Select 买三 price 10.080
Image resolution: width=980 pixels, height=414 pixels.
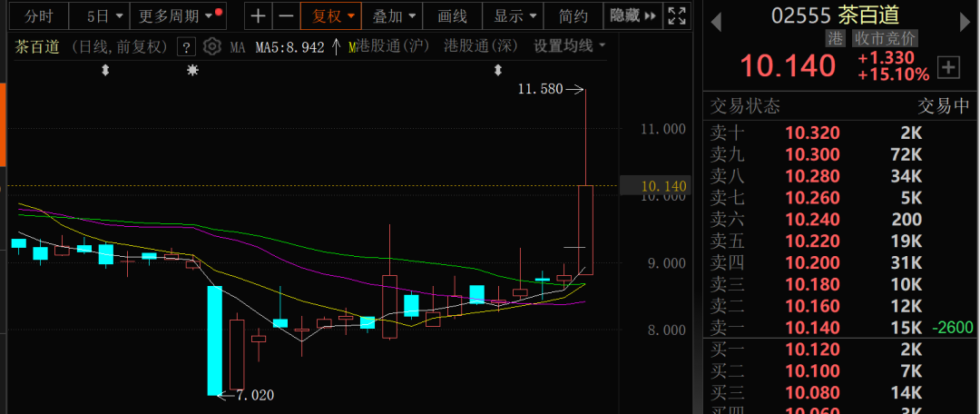click(812, 393)
